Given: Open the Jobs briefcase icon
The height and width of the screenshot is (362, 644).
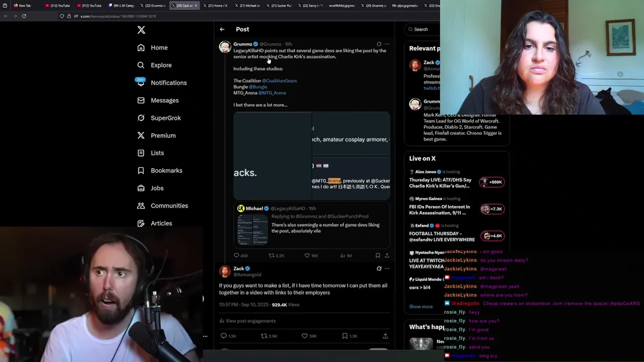Looking at the screenshot, I should coord(141,188).
